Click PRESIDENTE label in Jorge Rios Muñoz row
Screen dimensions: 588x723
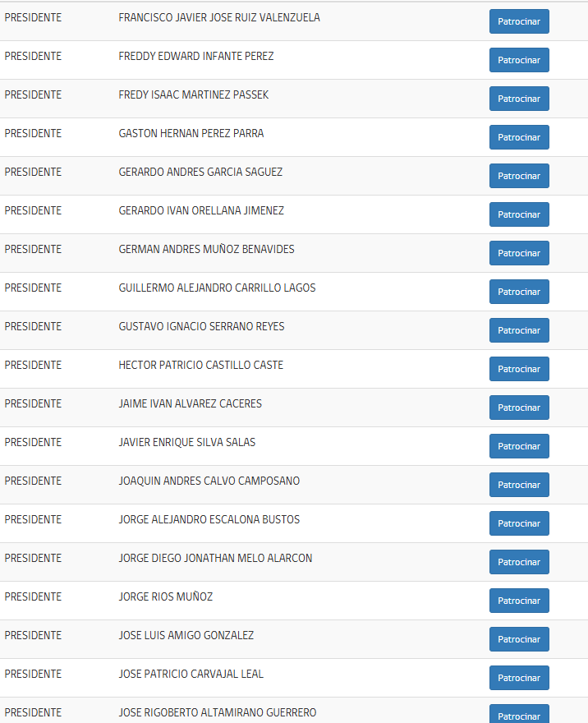point(33,596)
